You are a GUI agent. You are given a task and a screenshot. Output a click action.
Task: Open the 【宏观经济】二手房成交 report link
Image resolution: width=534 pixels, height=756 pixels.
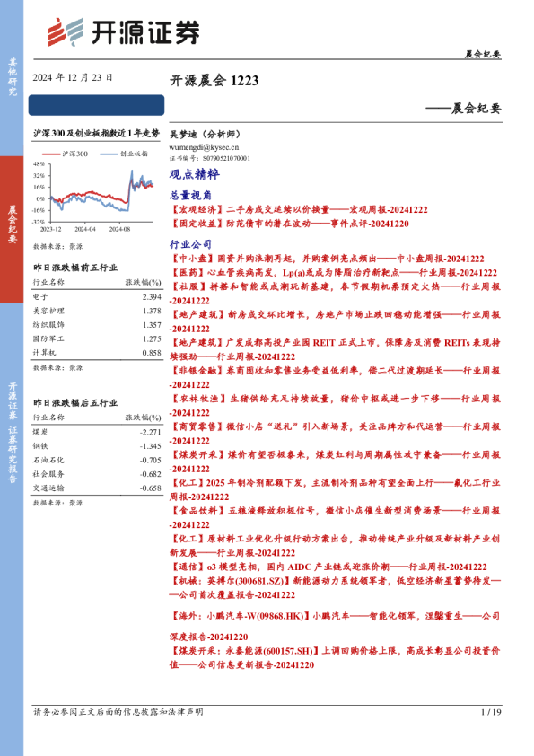(x=299, y=210)
